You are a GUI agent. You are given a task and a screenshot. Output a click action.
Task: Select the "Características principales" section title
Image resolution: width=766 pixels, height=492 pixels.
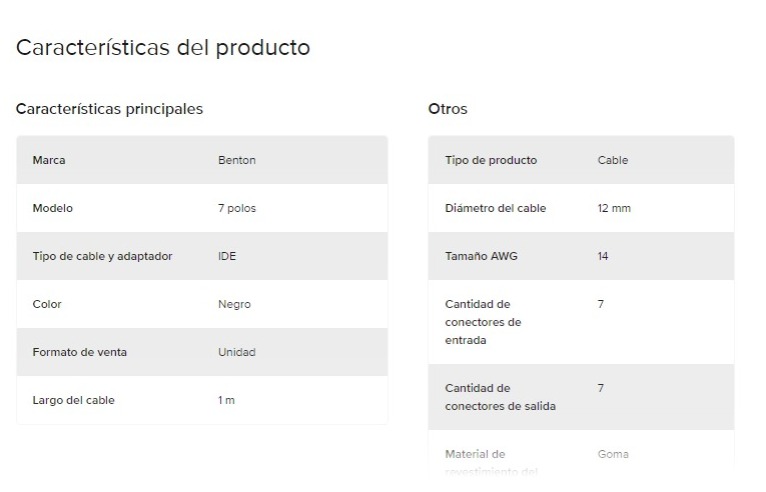(109, 109)
